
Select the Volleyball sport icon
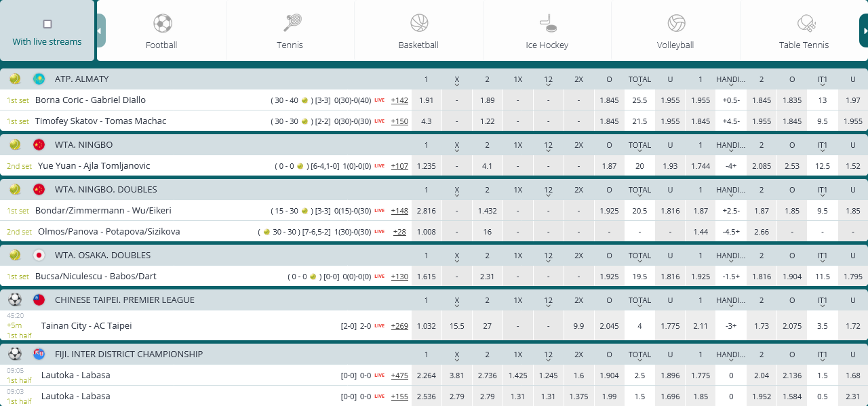[676, 23]
